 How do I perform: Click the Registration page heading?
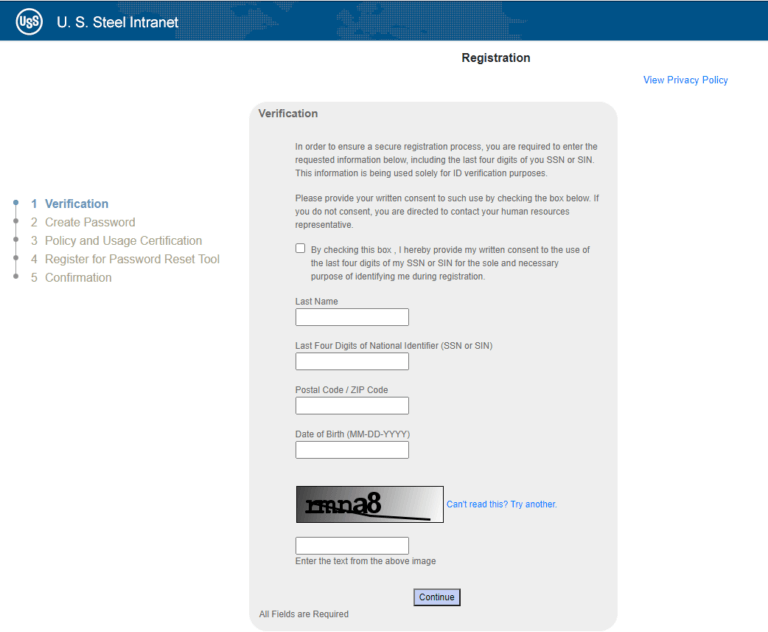(x=495, y=58)
